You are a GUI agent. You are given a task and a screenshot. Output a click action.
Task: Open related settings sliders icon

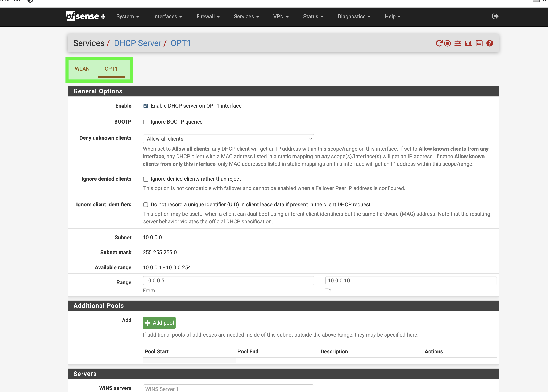click(458, 43)
